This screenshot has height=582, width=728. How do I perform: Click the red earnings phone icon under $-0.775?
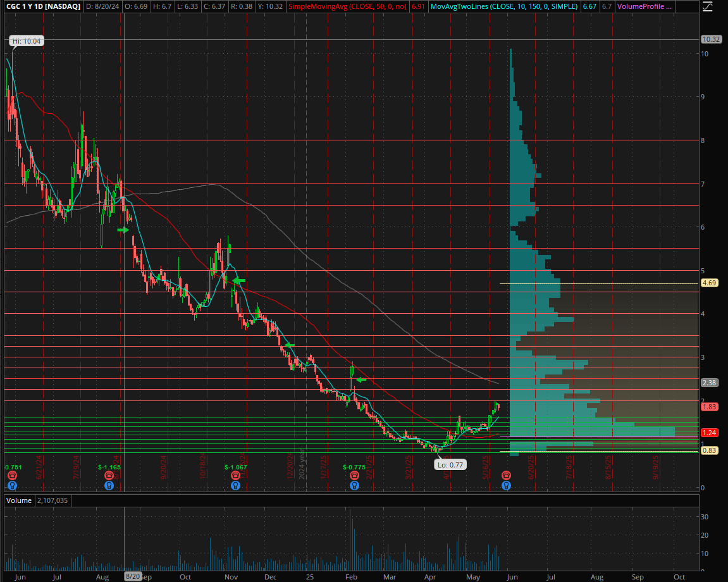354,476
